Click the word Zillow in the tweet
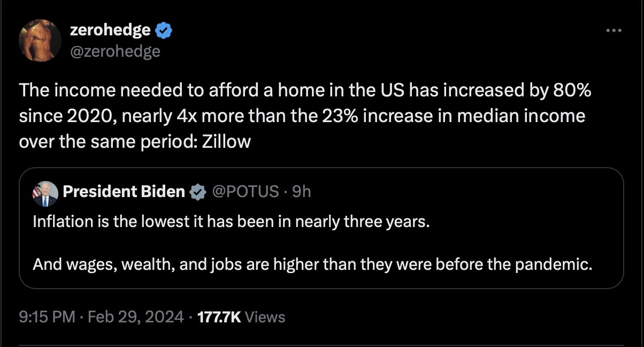The height and width of the screenshot is (347, 644). 226,142
